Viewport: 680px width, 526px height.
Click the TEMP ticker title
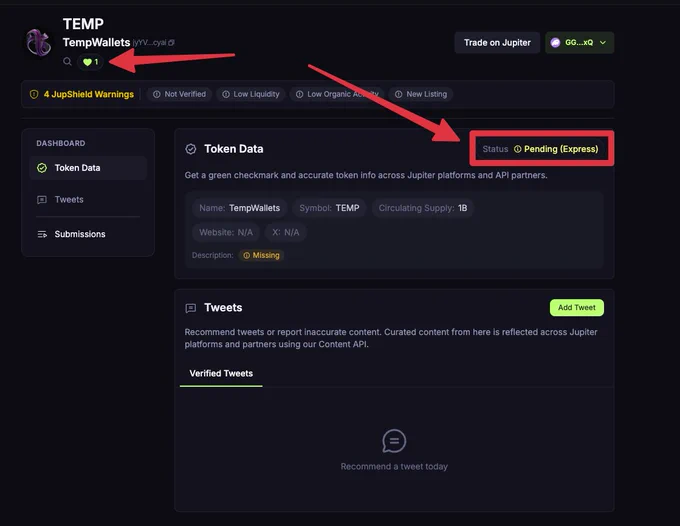83,24
